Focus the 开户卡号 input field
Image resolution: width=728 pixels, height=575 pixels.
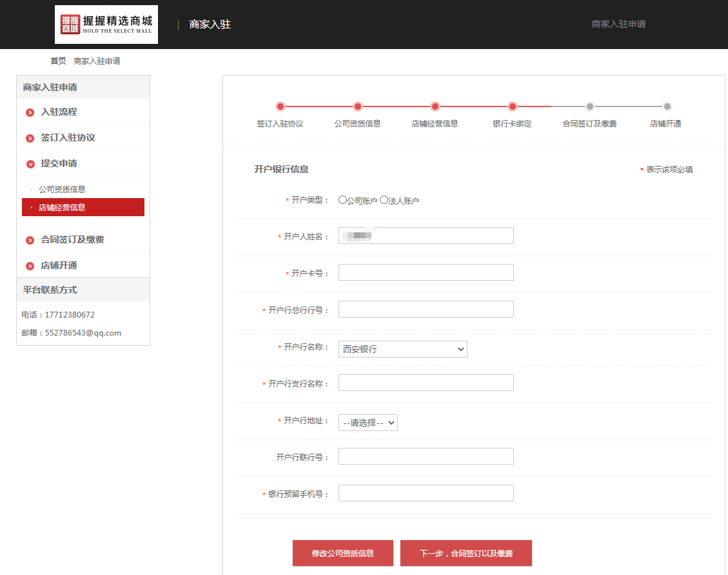click(426, 272)
